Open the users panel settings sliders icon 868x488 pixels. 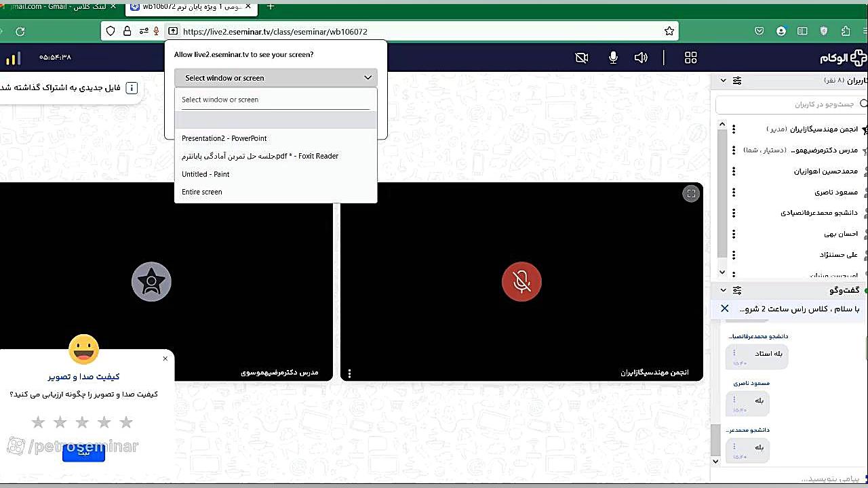point(737,81)
